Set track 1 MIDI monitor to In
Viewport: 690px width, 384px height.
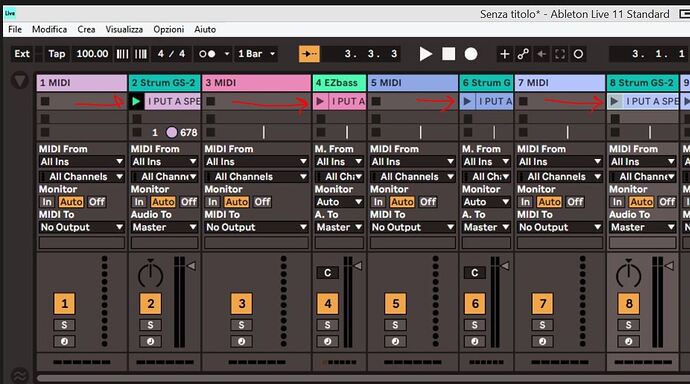(47, 202)
